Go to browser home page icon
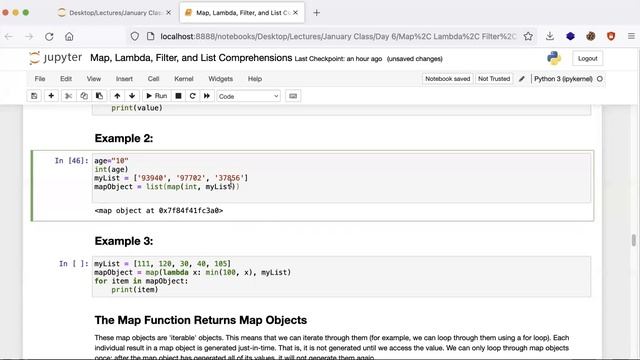The height and width of the screenshot is (360, 640). (69, 36)
